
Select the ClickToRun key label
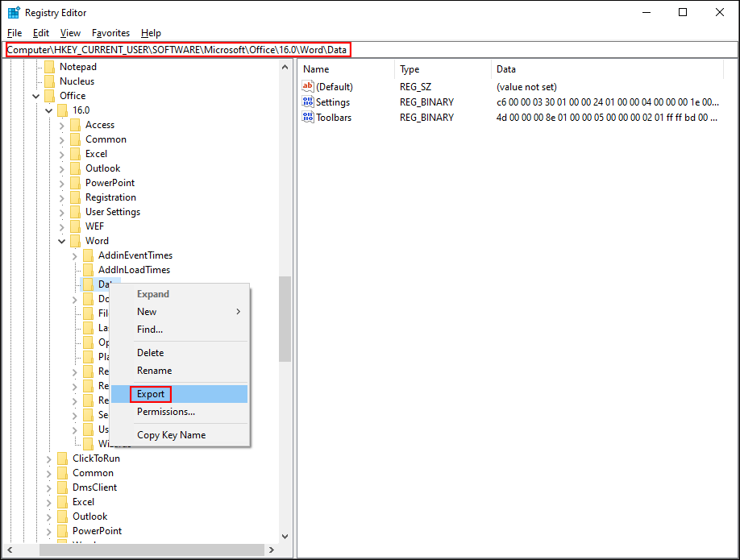[96, 458]
